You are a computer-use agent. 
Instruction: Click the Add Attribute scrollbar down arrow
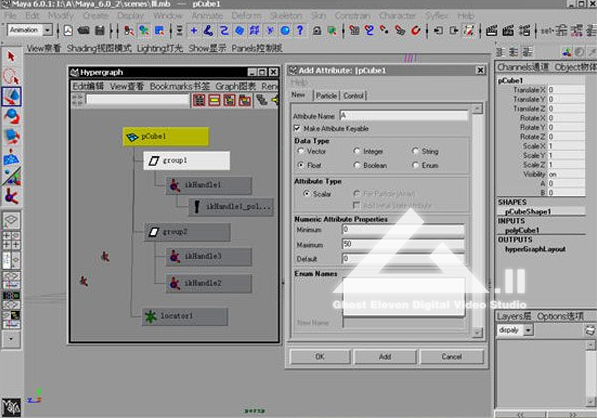tap(477, 333)
